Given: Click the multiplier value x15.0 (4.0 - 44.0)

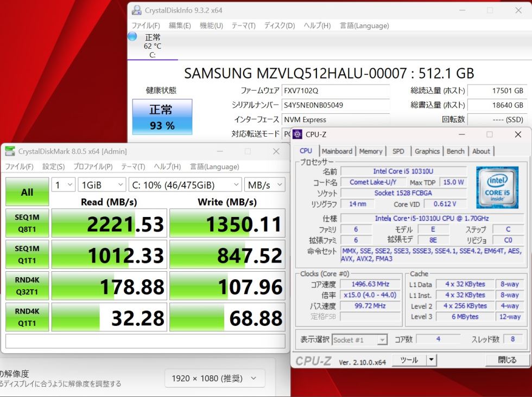Looking at the screenshot, I should click(x=370, y=295).
